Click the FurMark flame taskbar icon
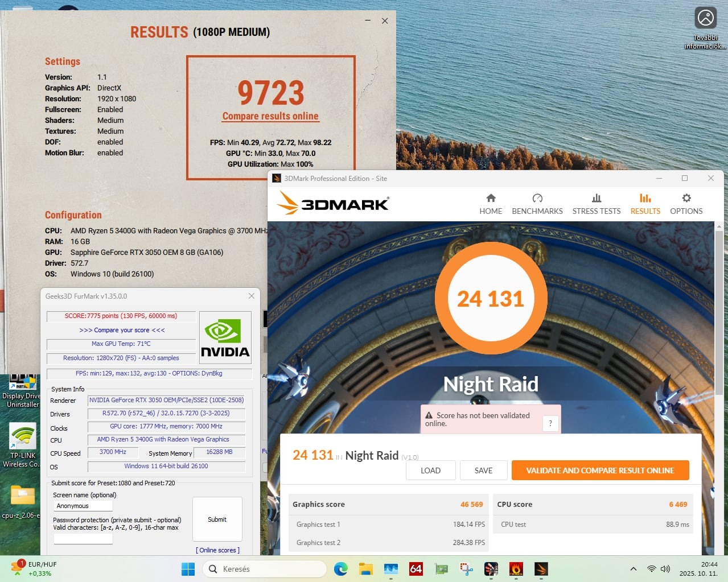Viewport: 728px width, 582px height. (516, 569)
